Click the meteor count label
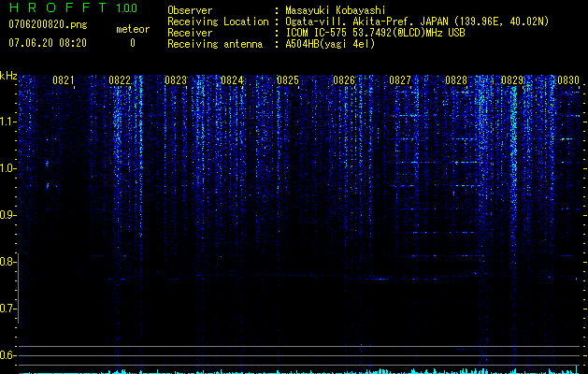Screen dimensions: 588x374 tap(133, 29)
